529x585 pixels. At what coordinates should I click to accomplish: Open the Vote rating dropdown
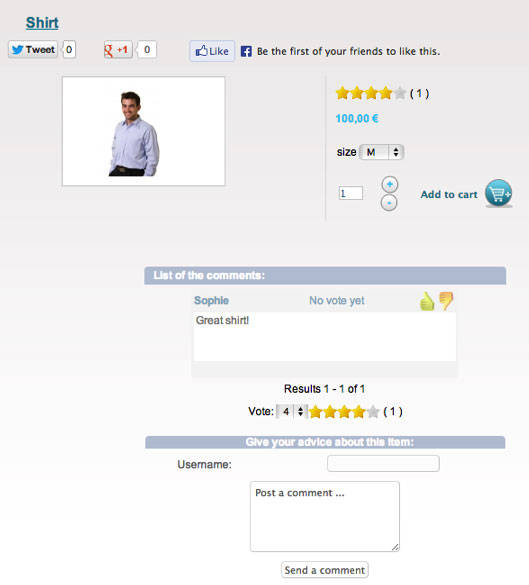pyautogui.click(x=292, y=412)
